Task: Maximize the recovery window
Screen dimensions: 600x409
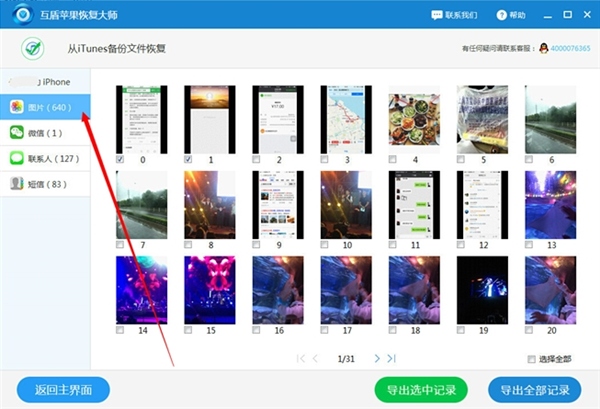Action: tap(567, 15)
